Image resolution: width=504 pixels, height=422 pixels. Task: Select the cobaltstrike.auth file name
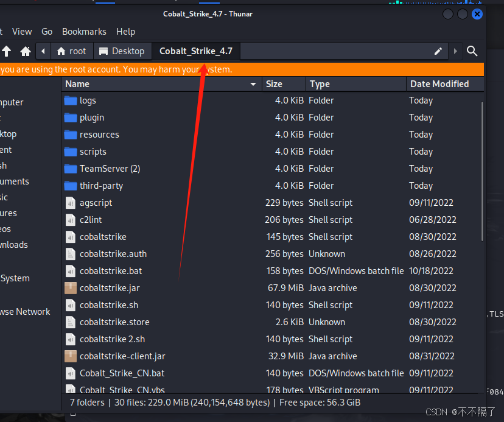click(x=113, y=254)
